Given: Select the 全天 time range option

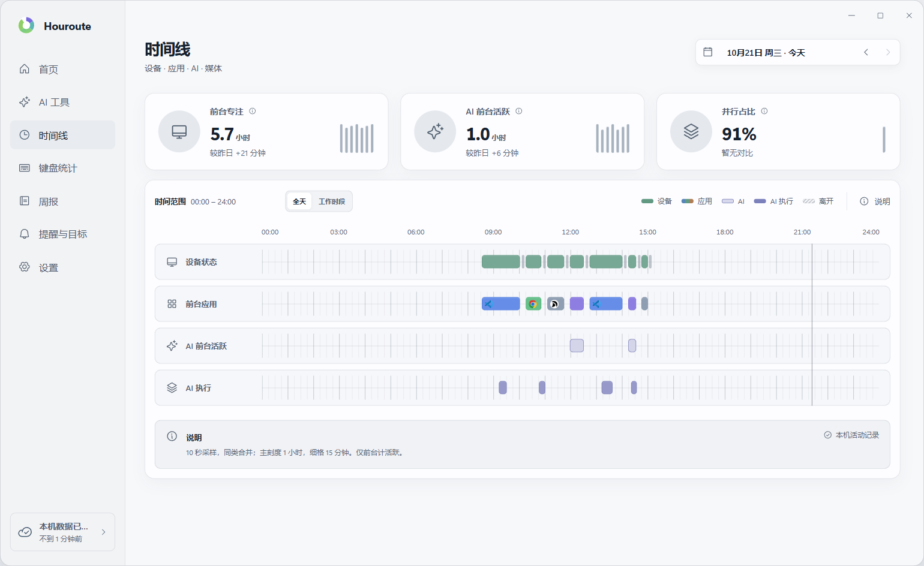Looking at the screenshot, I should coord(299,201).
